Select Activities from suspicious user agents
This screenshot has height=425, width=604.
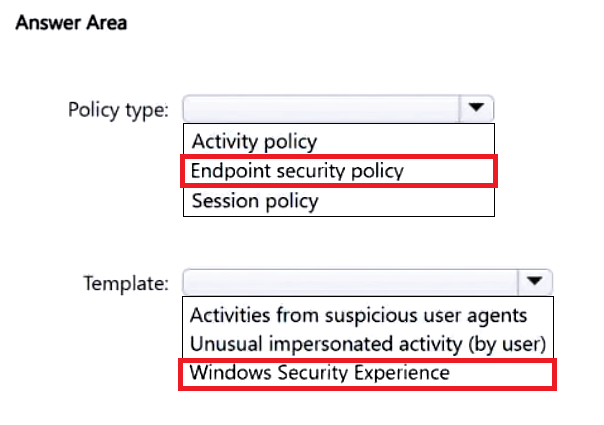point(358,315)
